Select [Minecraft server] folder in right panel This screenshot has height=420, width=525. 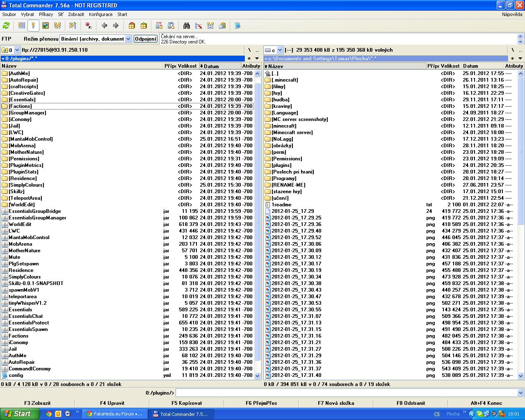[x=390, y=132]
